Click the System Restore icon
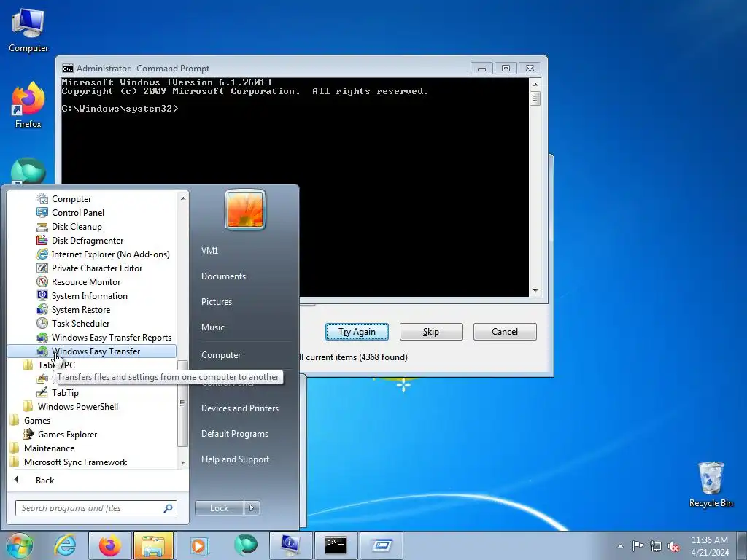The height and width of the screenshot is (560, 747). coord(42,309)
